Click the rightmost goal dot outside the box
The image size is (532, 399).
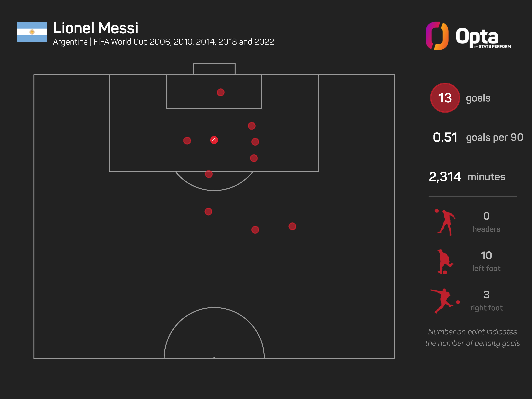tap(292, 226)
